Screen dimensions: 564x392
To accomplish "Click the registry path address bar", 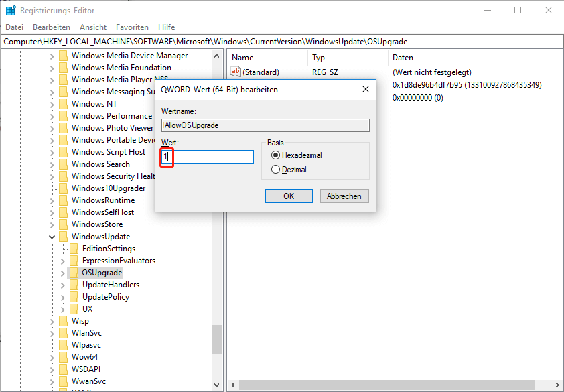I will (282, 42).
